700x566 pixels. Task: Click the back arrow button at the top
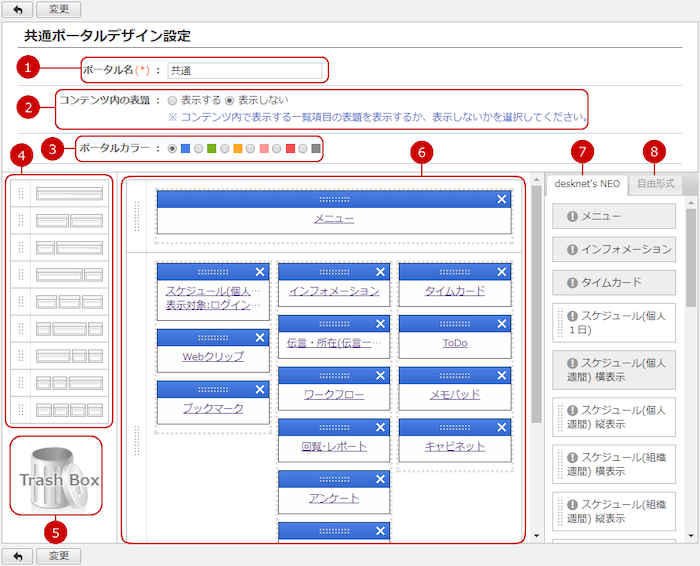pos(17,9)
